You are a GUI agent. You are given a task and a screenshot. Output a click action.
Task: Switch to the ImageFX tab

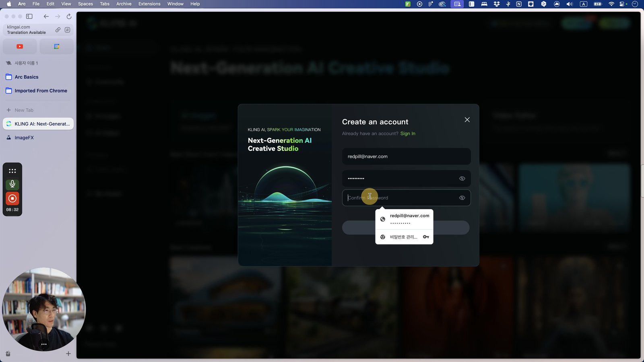pyautogui.click(x=38, y=138)
